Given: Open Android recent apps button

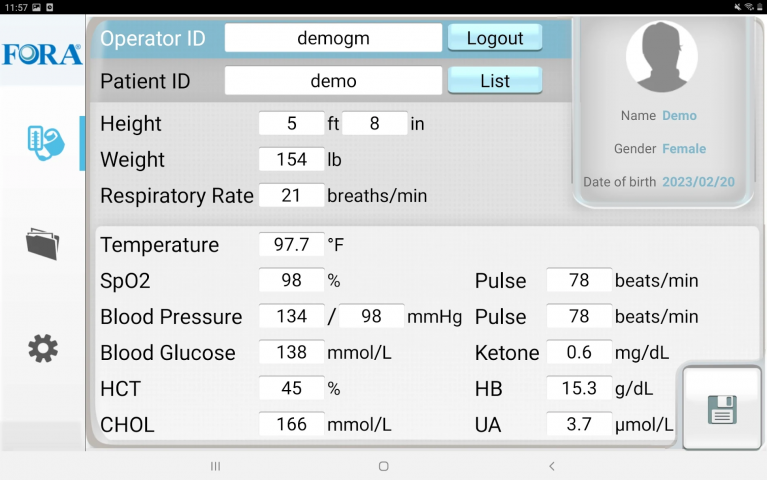Looking at the screenshot, I should click(215, 466).
